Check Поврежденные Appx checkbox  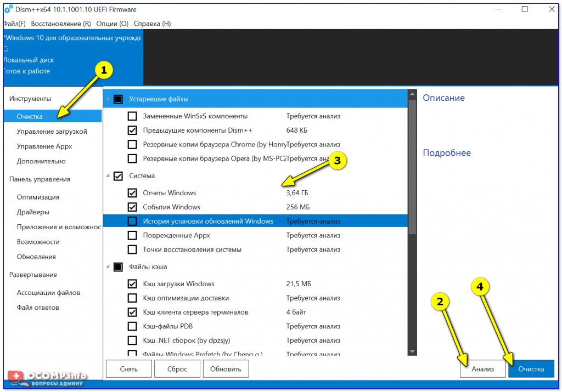[132, 235]
